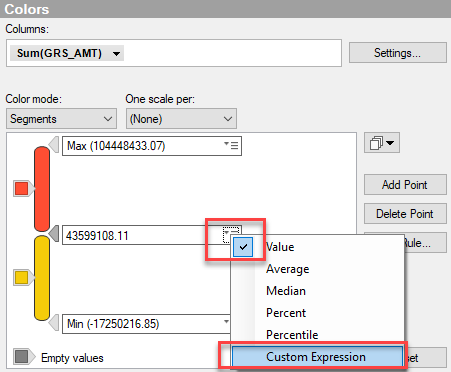Viewport: 451px width, 372px height.
Task: Click the yellow vertical color segment bar
Action: click(42, 278)
